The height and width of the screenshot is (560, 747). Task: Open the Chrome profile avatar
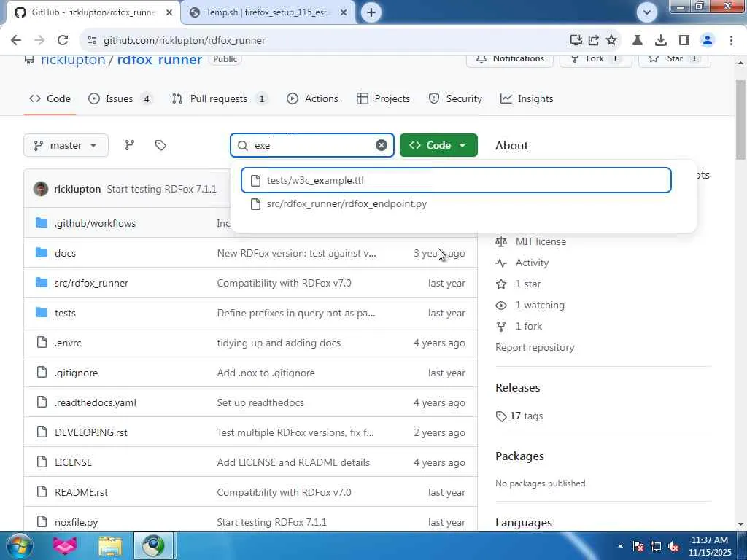click(x=708, y=41)
